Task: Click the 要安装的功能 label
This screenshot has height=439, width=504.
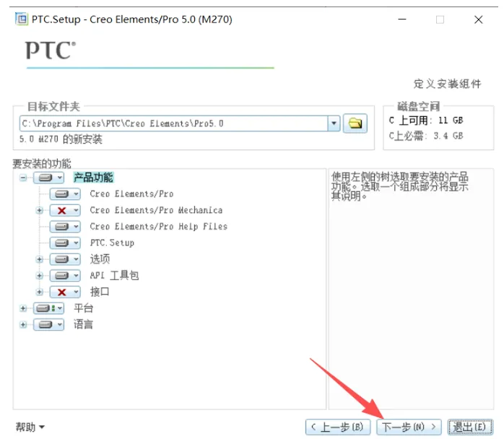Action: point(42,164)
